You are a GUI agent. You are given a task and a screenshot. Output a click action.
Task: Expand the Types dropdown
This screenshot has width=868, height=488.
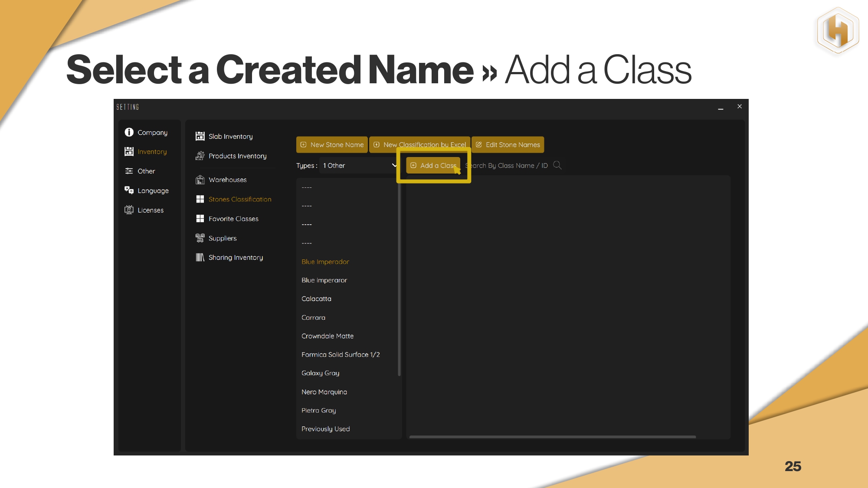(358, 166)
